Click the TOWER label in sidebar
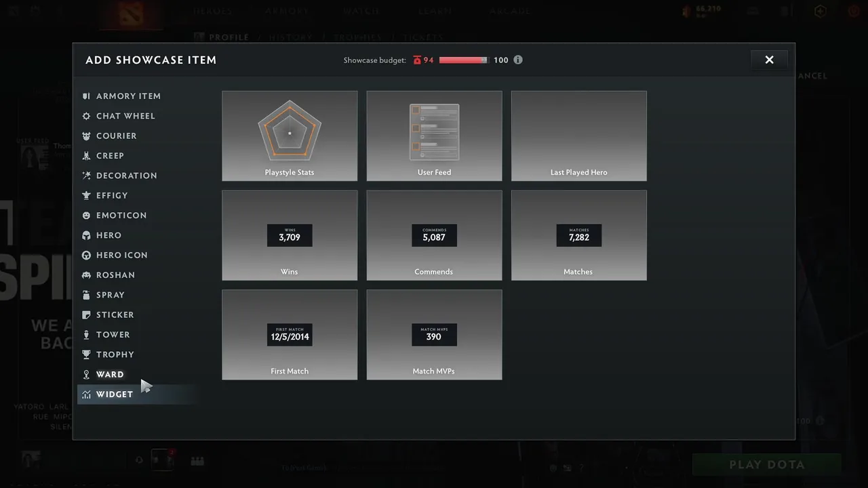The height and width of the screenshot is (488, 868). [113, 335]
